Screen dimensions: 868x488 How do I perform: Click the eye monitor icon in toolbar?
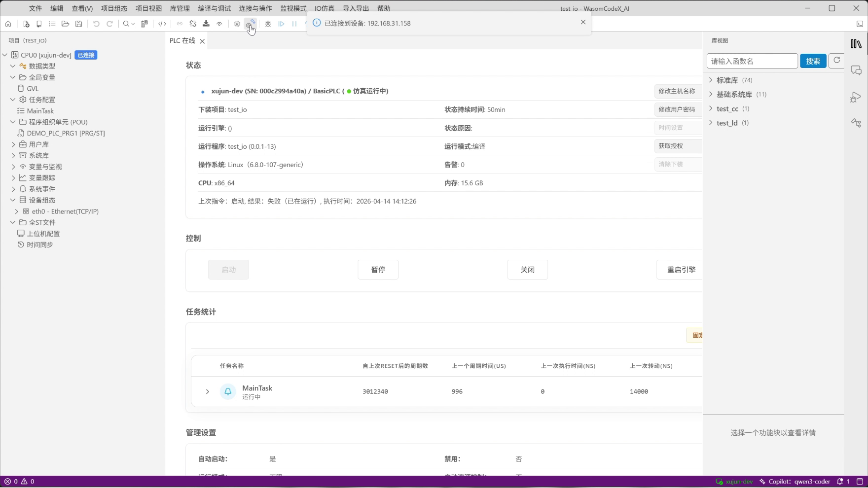(x=219, y=24)
